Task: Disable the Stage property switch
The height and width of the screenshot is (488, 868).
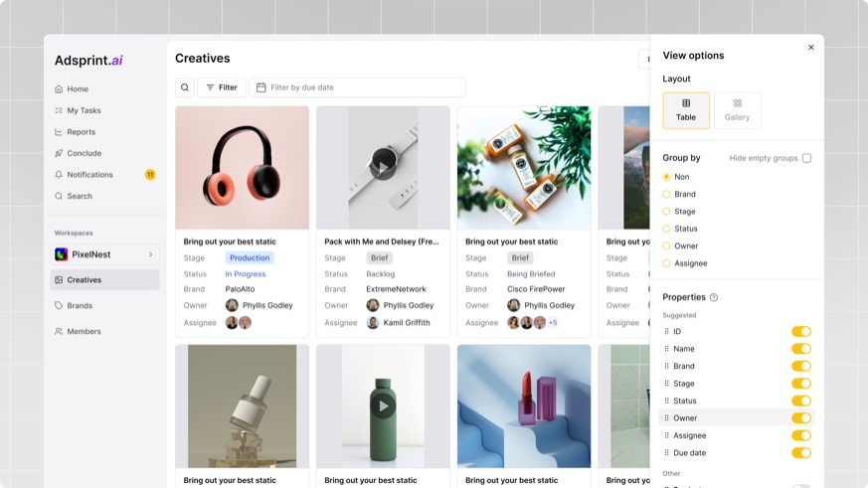Action: (x=801, y=384)
